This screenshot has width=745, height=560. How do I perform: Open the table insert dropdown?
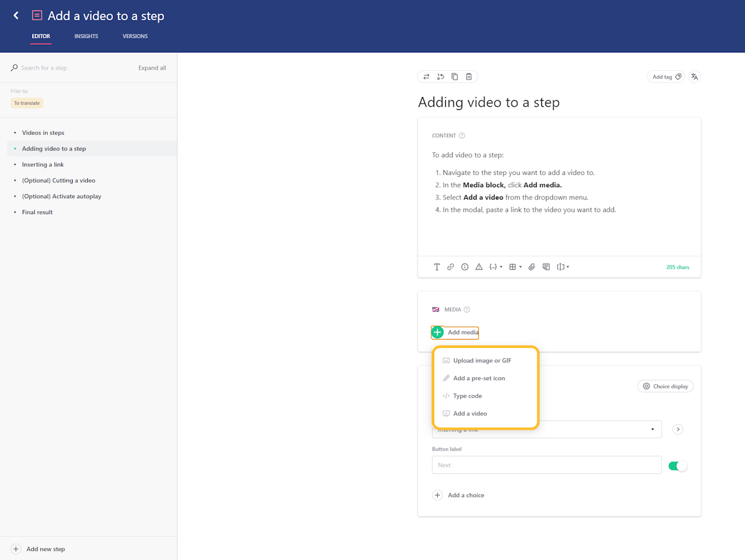tap(515, 267)
